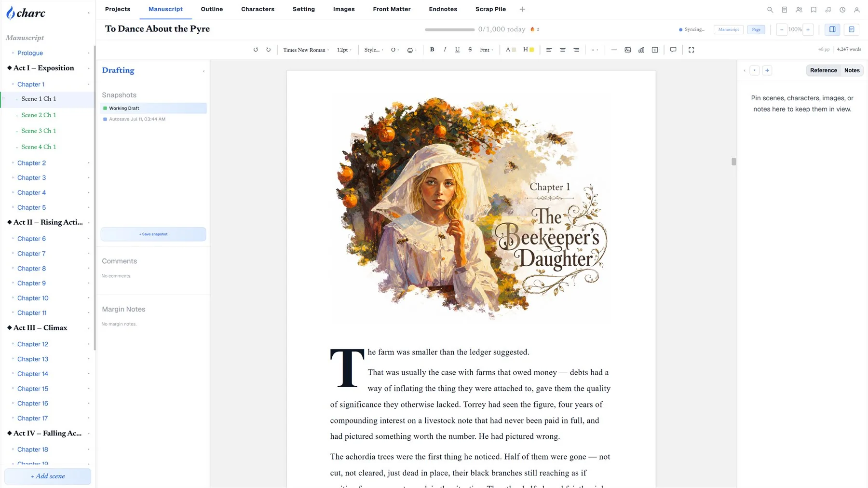Viewport: 868px width, 488px height.
Task: Open the Style dropdown
Action: point(374,50)
